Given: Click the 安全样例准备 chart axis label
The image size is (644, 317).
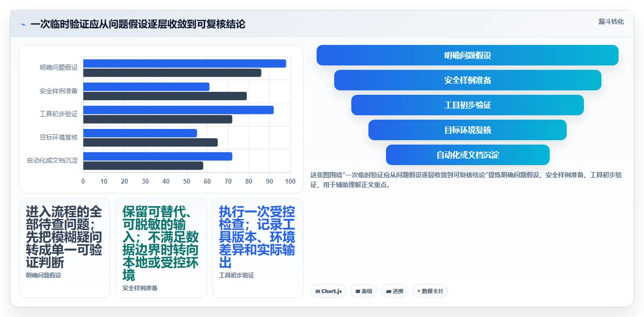Looking at the screenshot, I should coord(59,91).
